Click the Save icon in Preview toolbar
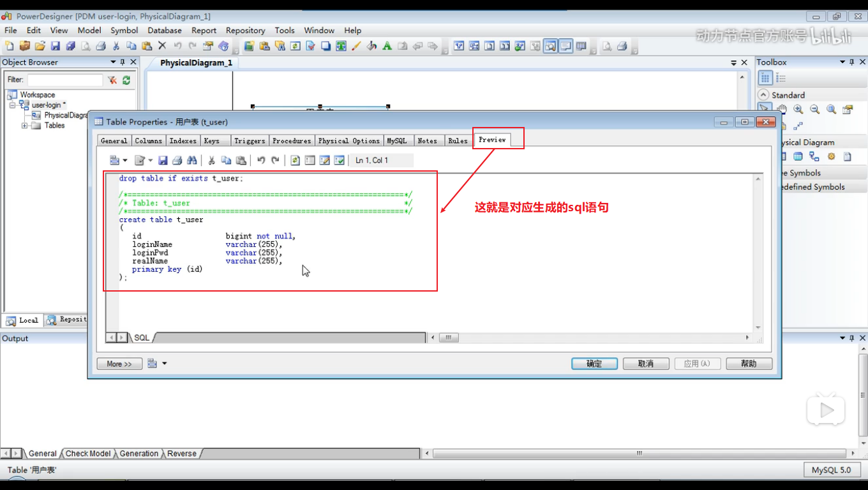868x490 pixels. tap(163, 160)
